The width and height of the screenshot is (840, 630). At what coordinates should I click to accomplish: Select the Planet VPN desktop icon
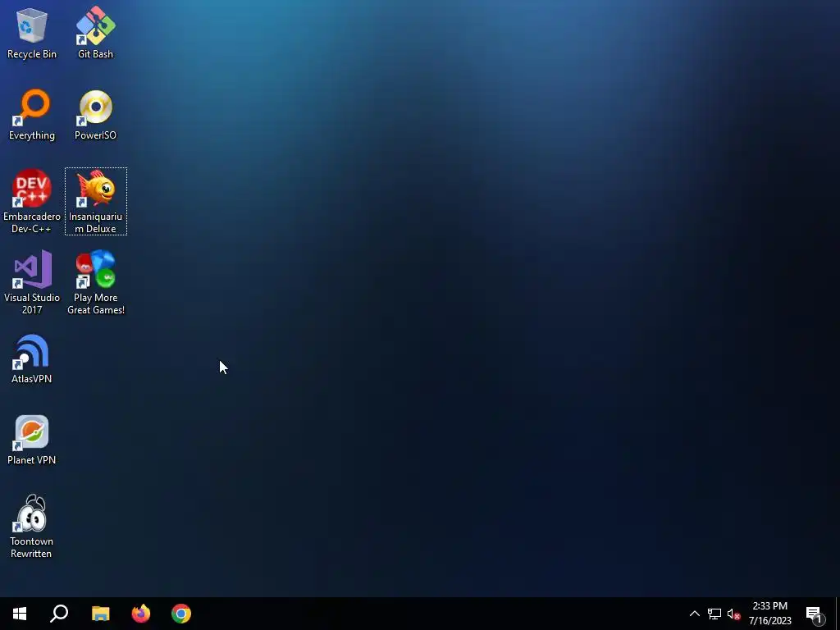click(x=32, y=440)
